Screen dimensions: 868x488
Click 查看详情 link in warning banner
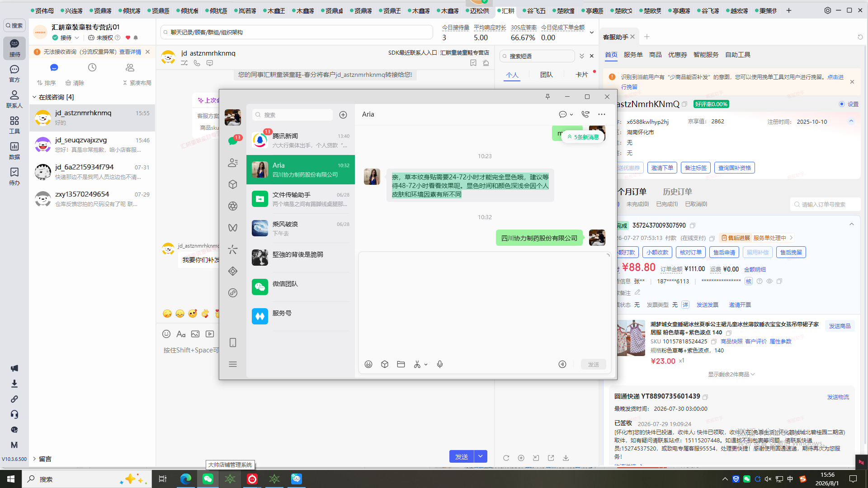tap(130, 52)
